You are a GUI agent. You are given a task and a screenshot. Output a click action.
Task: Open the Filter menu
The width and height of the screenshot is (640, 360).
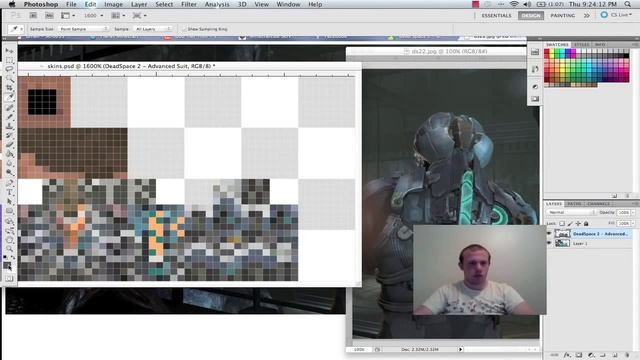click(x=189, y=4)
